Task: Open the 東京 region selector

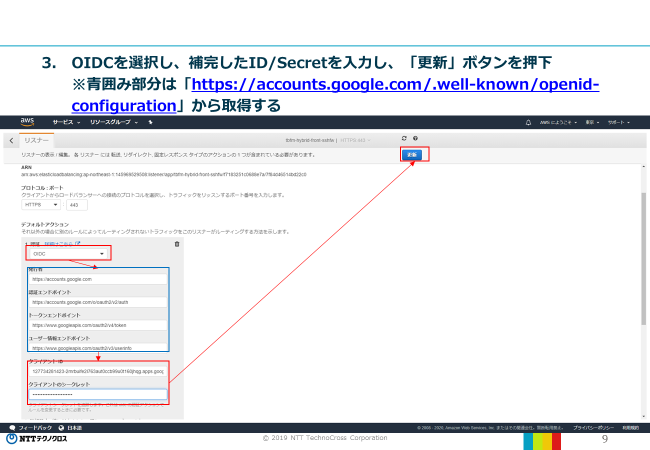Action: point(592,123)
